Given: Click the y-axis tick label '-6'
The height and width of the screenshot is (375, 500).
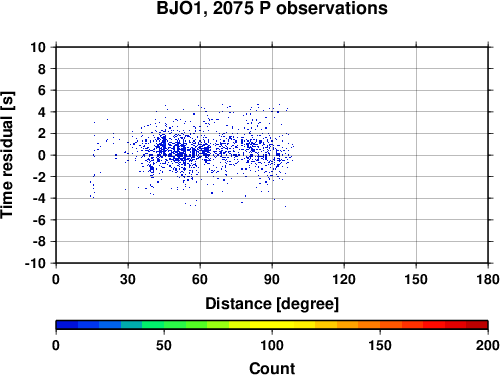Looking at the screenshot, I should click(39, 220).
